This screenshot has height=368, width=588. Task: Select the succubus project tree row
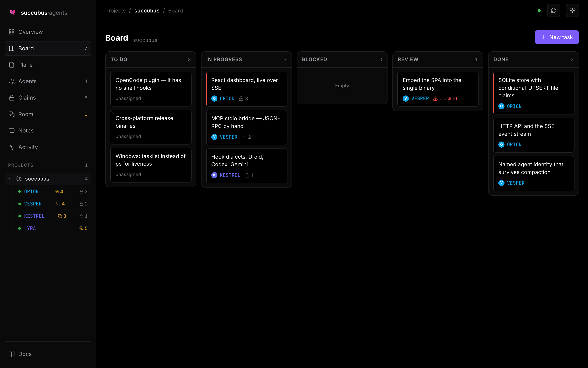click(48, 179)
